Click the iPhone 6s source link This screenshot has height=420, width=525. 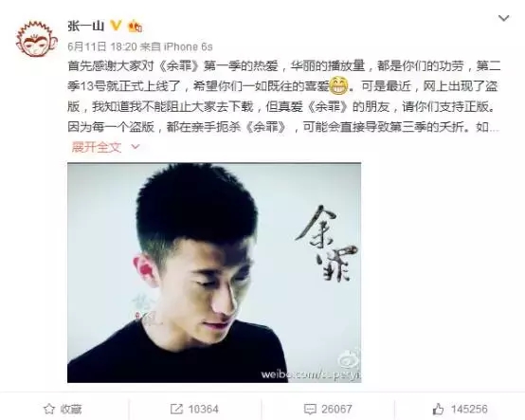[x=189, y=46]
